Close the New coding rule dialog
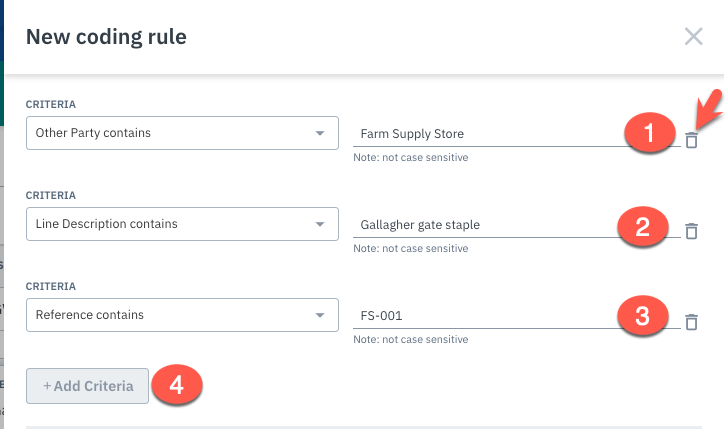The image size is (725, 429). [x=693, y=37]
